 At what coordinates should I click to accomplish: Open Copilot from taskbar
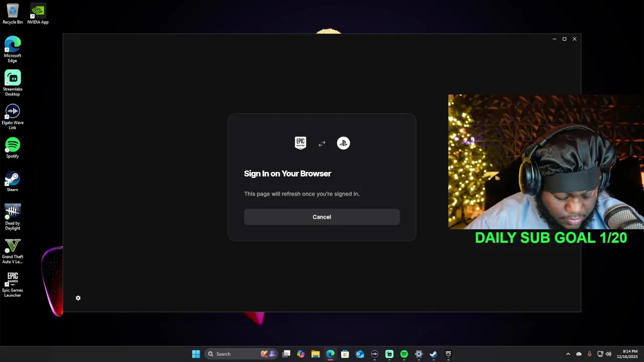(x=301, y=354)
